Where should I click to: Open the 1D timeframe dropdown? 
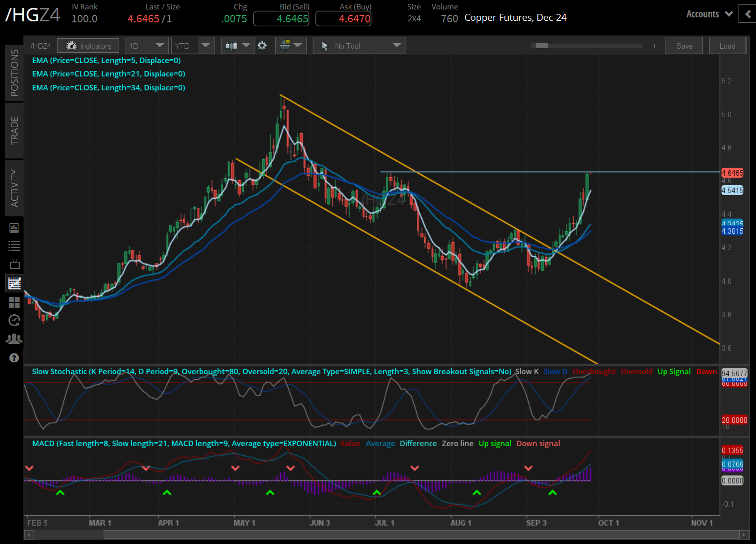(x=147, y=46)
